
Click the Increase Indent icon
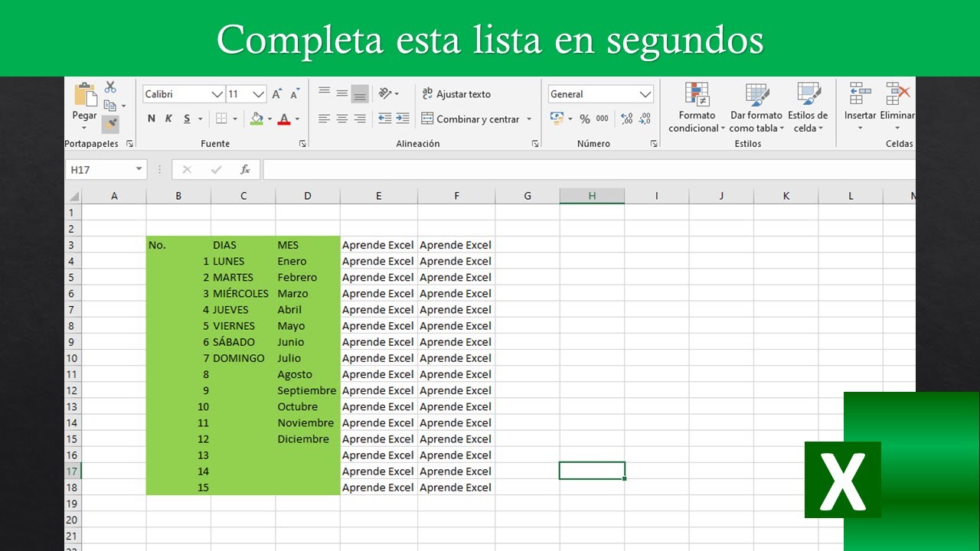click(403, 119)
